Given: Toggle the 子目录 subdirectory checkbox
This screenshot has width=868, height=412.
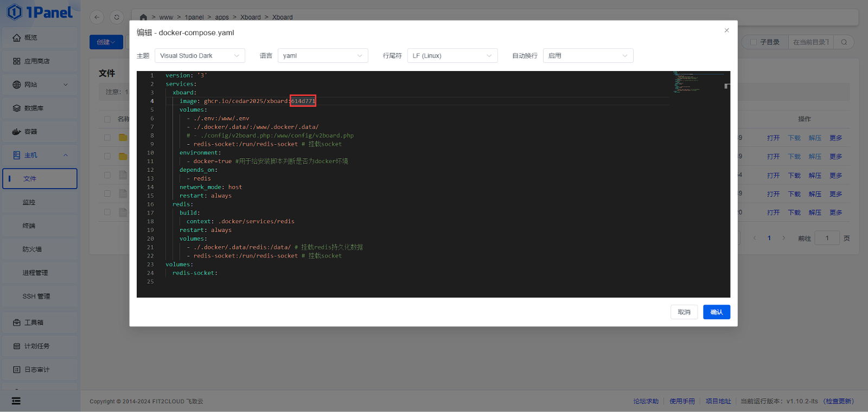Looking at the screenshot, I should coord(753,42).
